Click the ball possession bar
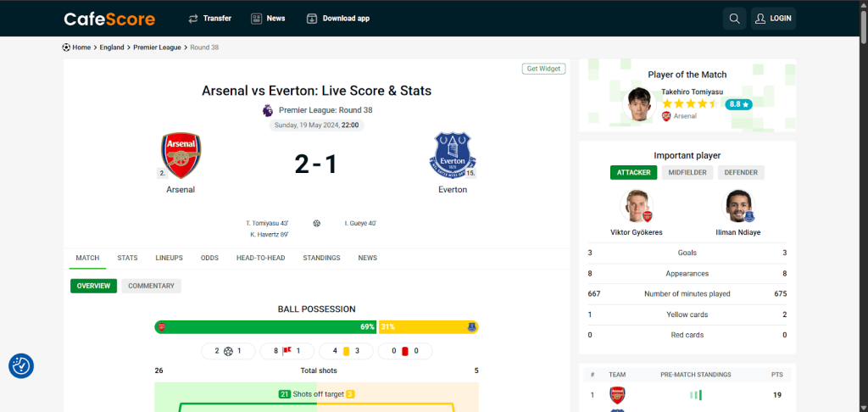Viewport: 868px width, 412px height. click(316, 326)
